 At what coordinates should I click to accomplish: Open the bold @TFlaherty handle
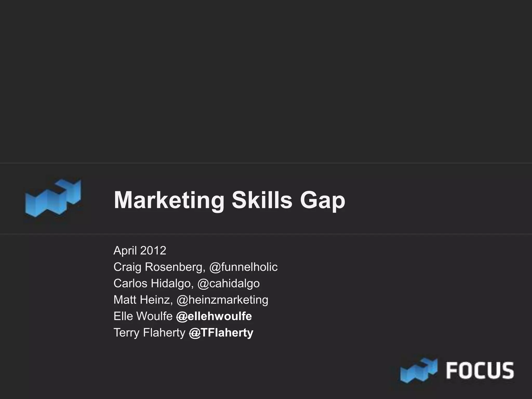pyautogui.click(x=221, y=332)
